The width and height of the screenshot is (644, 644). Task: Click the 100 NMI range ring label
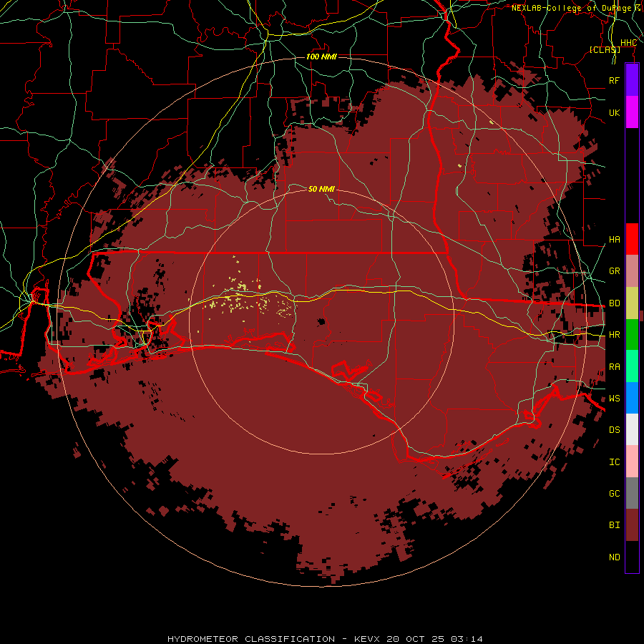point(321,57)
